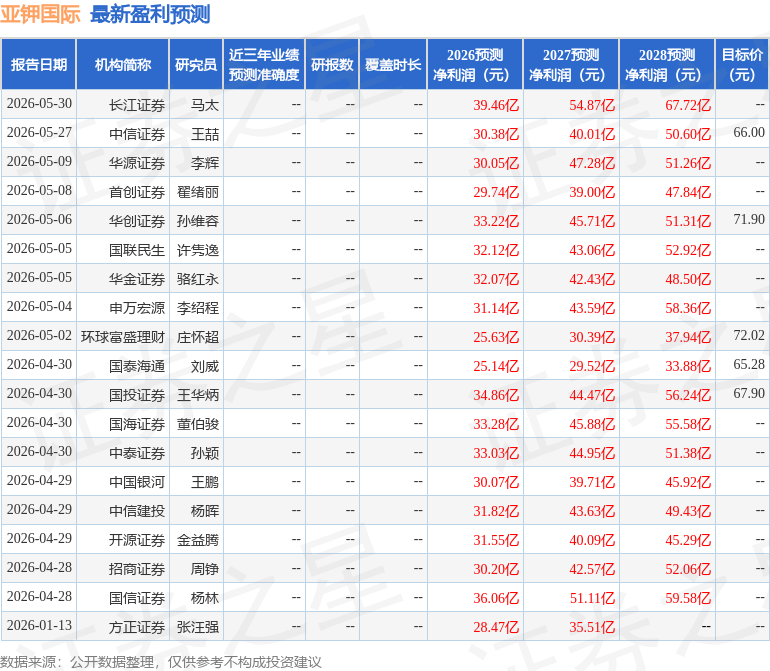Click the 研报数 column header
This screenshot has width=770, height=671.
pos(332,64)
